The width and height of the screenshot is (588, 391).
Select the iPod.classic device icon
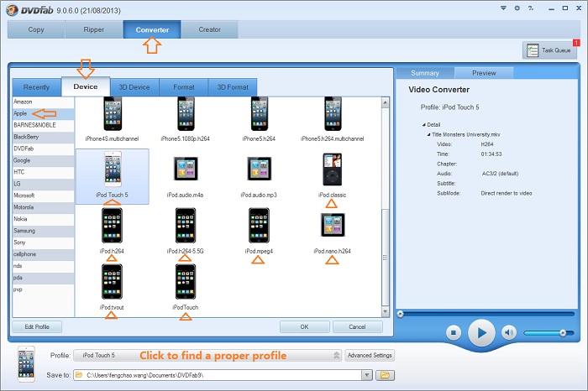[x=333, y=169]
